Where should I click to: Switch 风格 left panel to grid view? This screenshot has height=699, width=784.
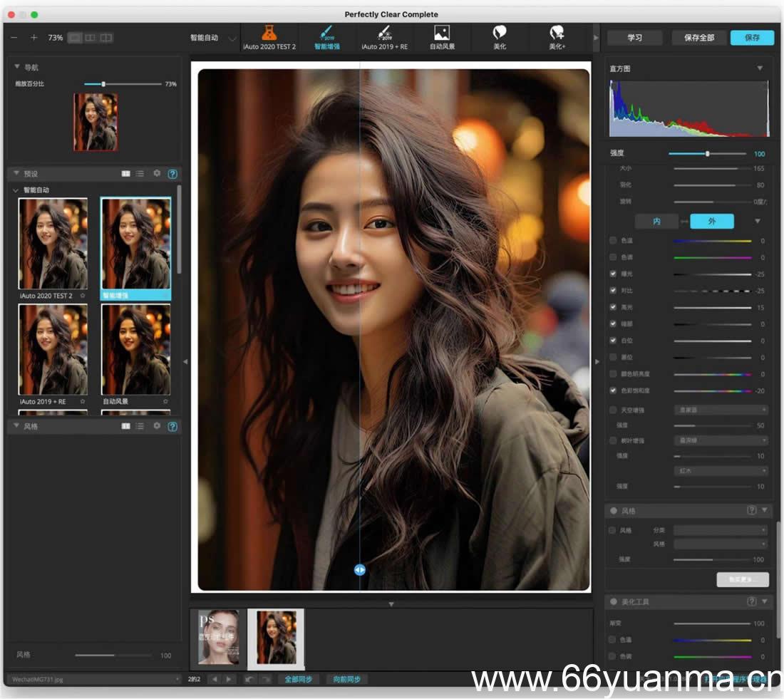[125, 426]
